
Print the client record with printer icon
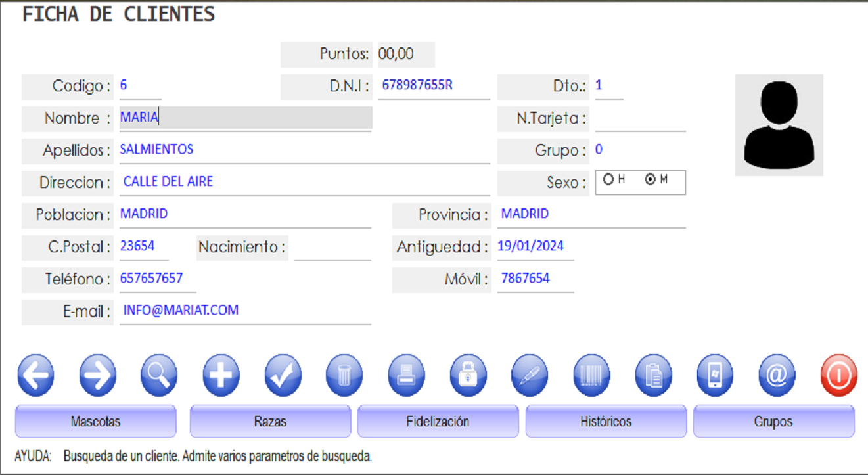pos(406,376)
